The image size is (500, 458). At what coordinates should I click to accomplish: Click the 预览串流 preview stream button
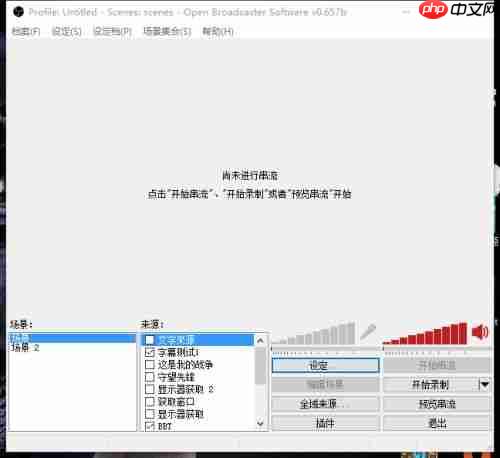pos(437,404)
